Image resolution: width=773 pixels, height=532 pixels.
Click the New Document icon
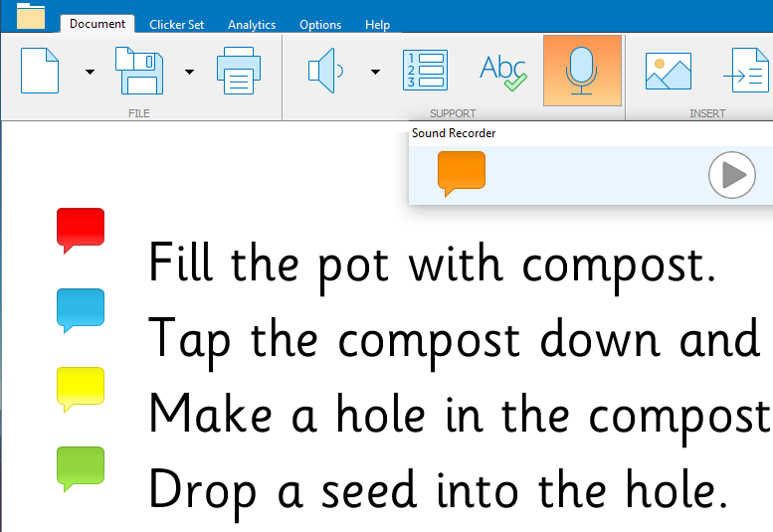(39, 71)
